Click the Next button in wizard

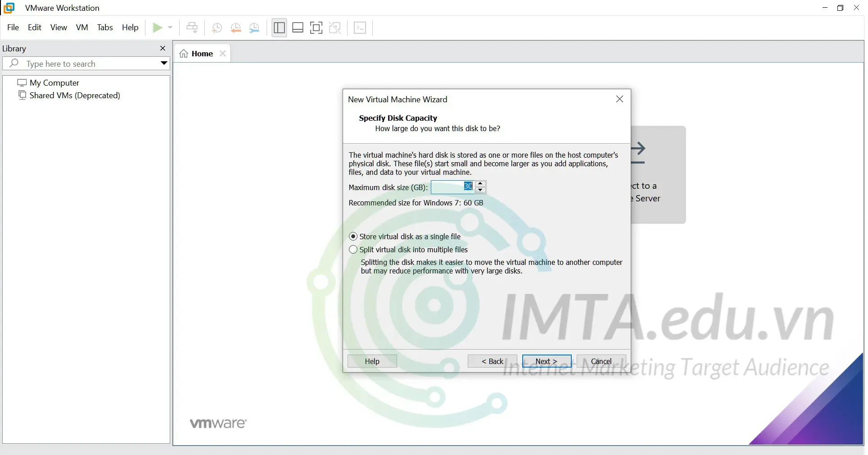pos(546,361)
